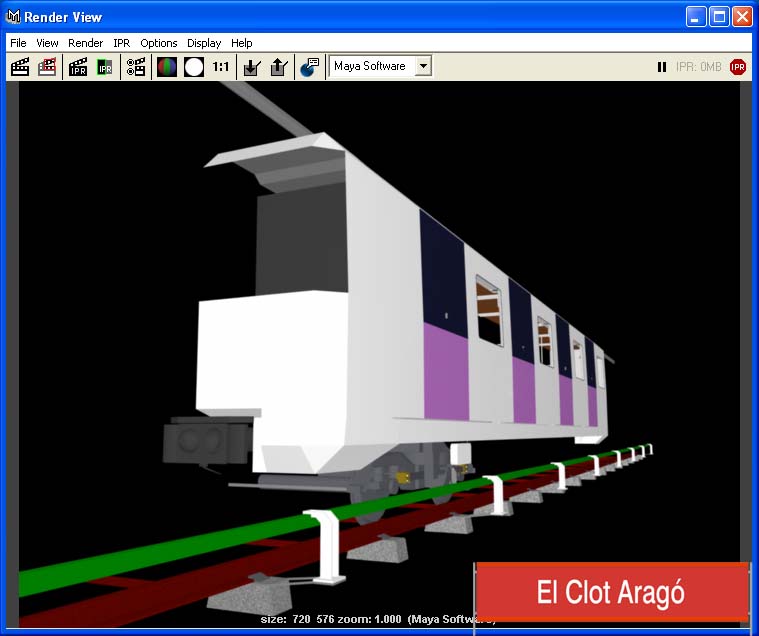Display RGB channels sphere icon
The image size is (759, 636).
tap(167, 67)
